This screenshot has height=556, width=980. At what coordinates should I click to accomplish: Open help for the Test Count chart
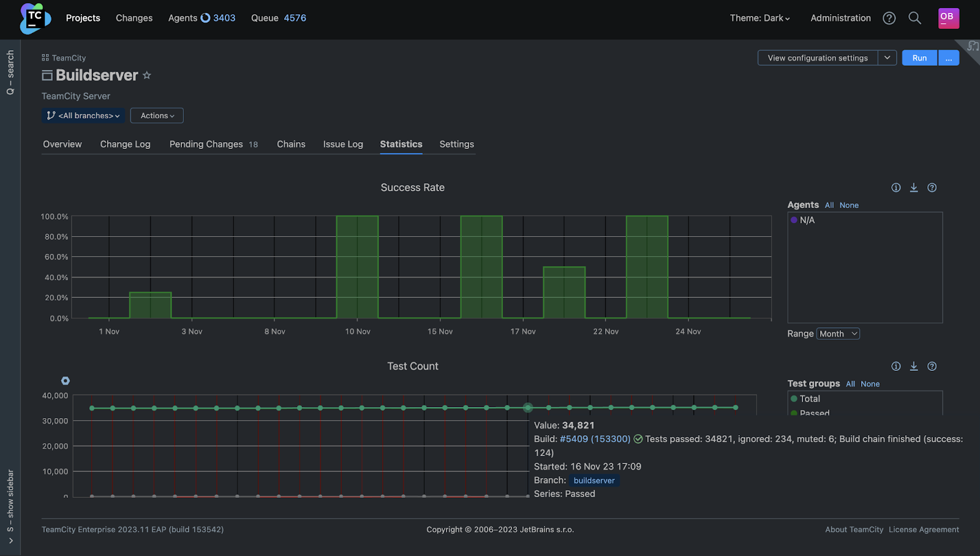click(932, 366)
